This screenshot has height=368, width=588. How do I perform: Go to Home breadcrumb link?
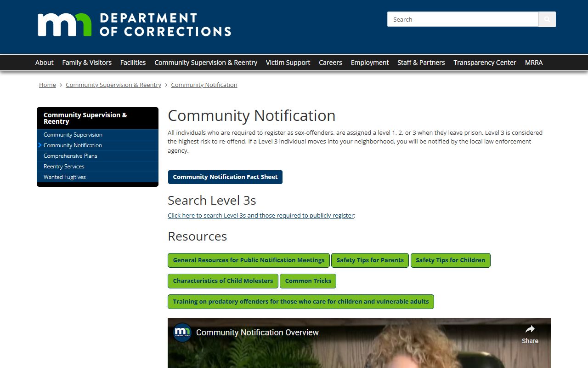(x=47, y=85)
